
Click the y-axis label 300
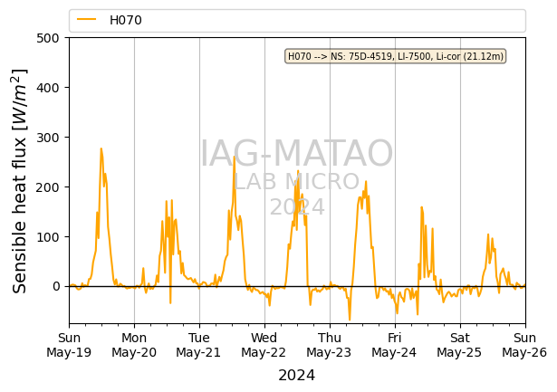click(48, 138)
